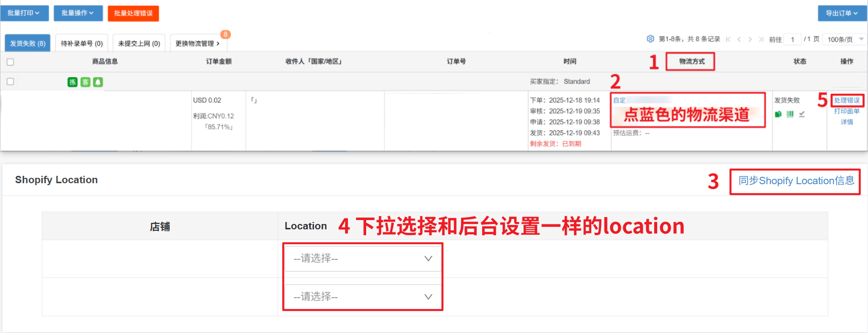The image size is (868, 333).
Task: Go to the next page arrow
Action: pyautogui.click(x=750, y=39)
